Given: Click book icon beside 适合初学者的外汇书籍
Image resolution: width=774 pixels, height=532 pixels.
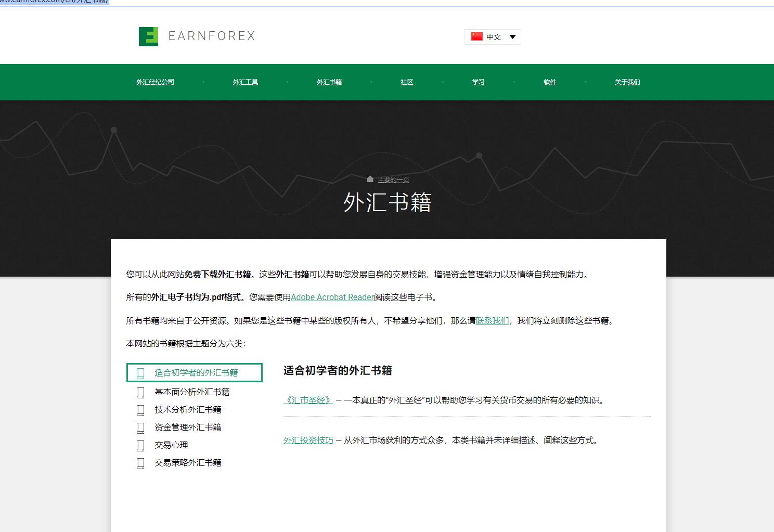Looking at the screenshot, I should 140,373.
